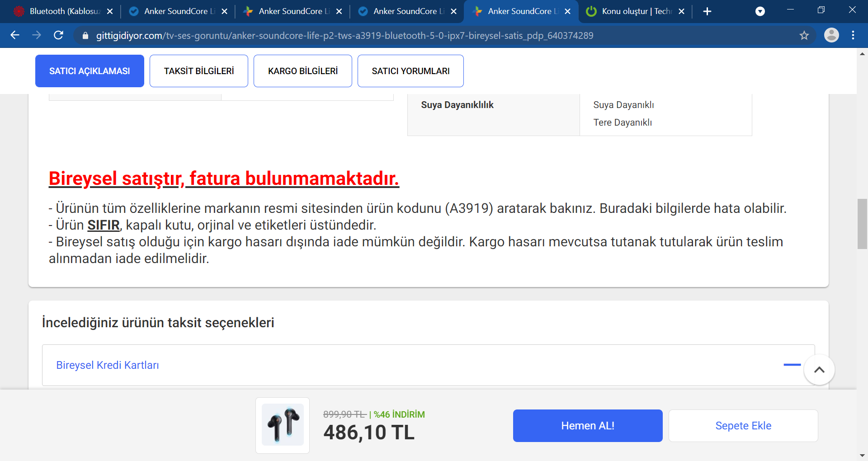The width and height of the screenshot is (868, 461).
Task: Click the 486,10 TL price
Action: (369, 433)
